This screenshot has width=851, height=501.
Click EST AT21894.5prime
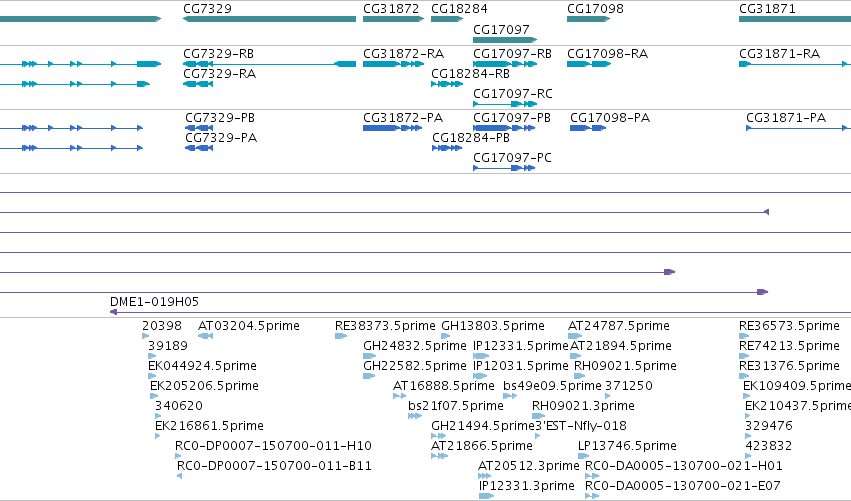coord(576,356)
